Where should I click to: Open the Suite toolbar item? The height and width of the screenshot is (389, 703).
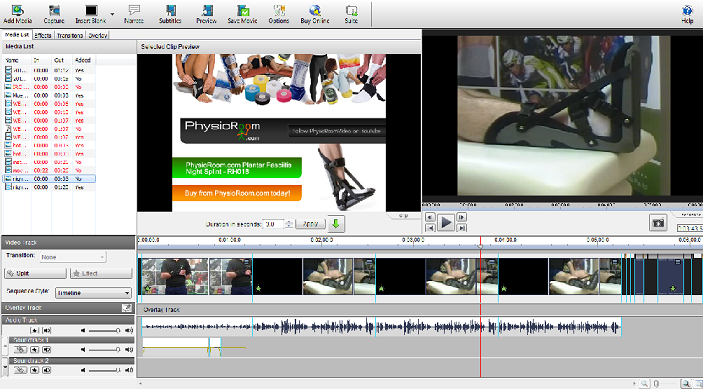point(351,13)
